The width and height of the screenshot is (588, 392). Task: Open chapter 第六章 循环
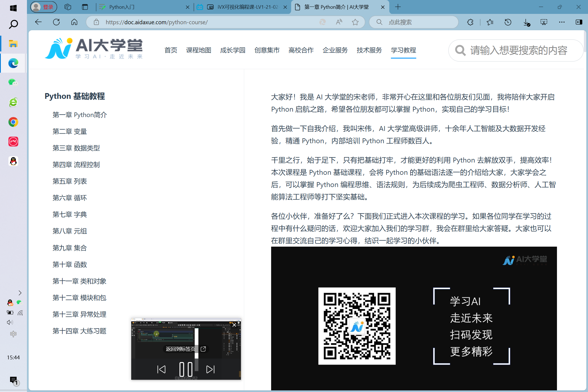coord(70,198)
